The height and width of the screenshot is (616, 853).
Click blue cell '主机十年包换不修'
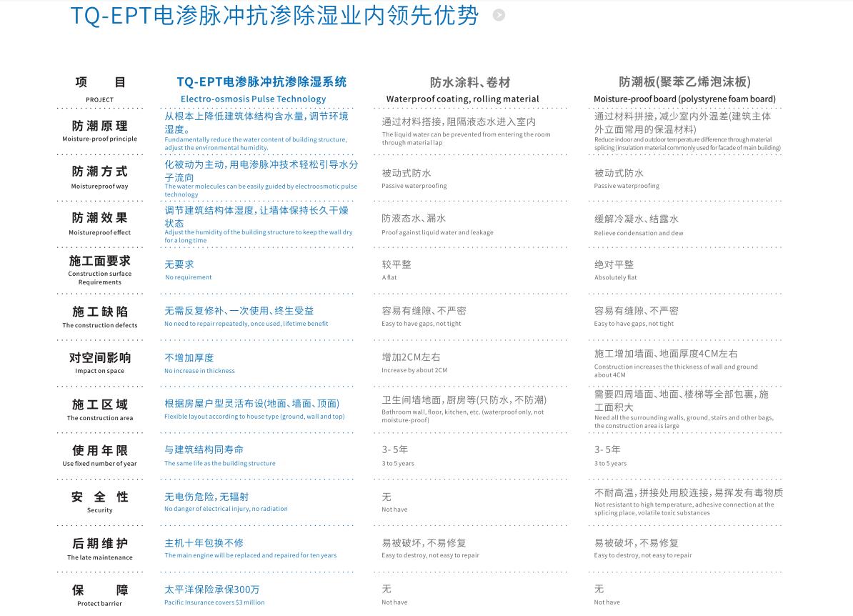pos(204,543)
